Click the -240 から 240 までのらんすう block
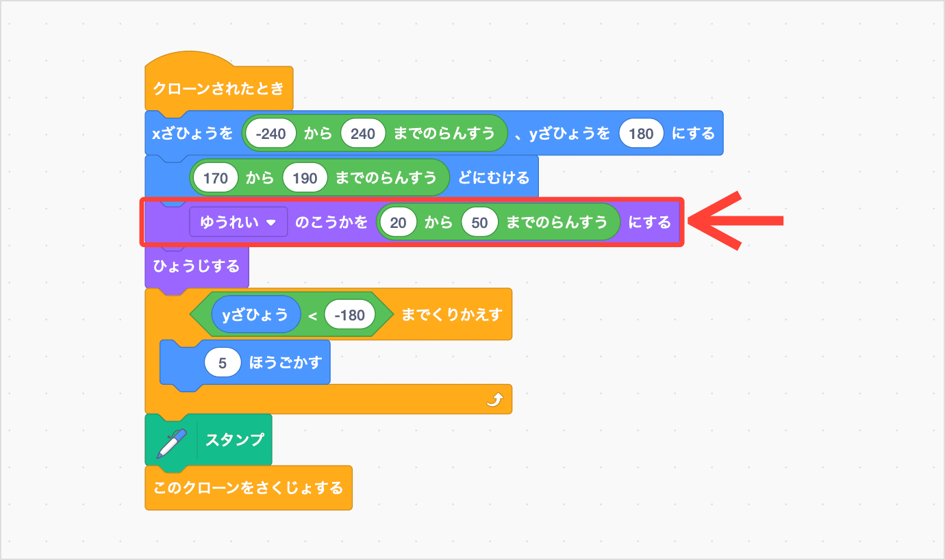 pyautogui.click(x=375, y=133)
